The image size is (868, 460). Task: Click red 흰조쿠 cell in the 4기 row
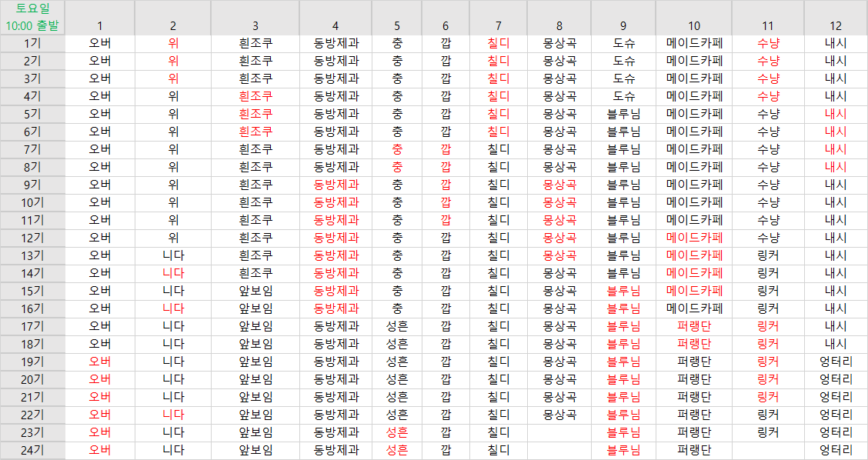pyautogui.click(x=255, y=96)
